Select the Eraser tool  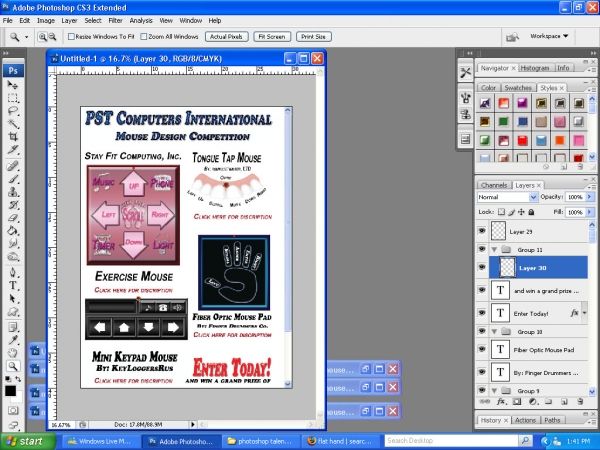13,218
